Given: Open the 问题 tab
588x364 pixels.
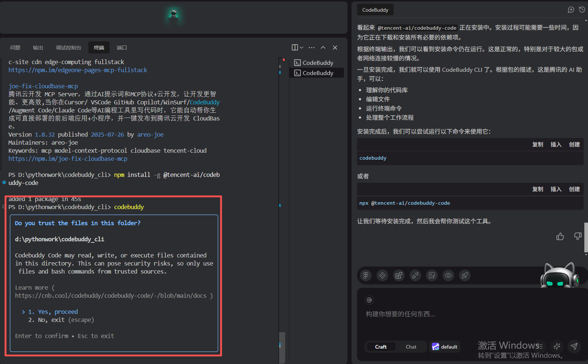Looking at the screenshot, I should click(15, 48).
